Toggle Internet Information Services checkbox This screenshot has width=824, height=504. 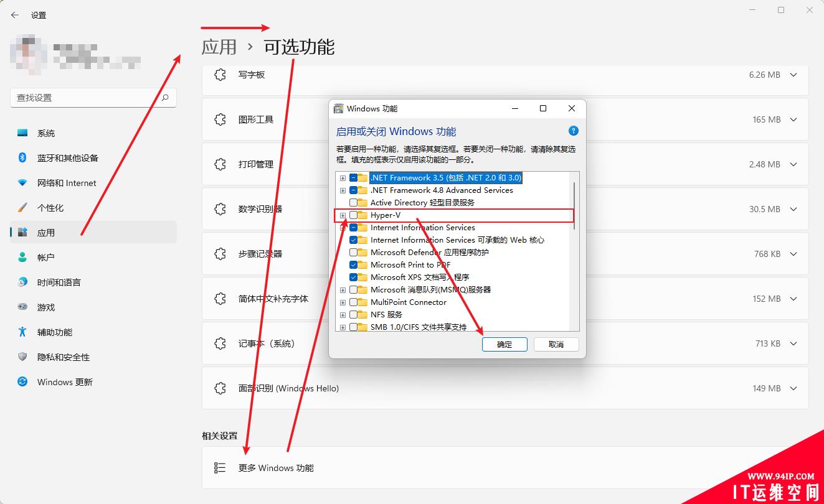[x=354, y=228]
